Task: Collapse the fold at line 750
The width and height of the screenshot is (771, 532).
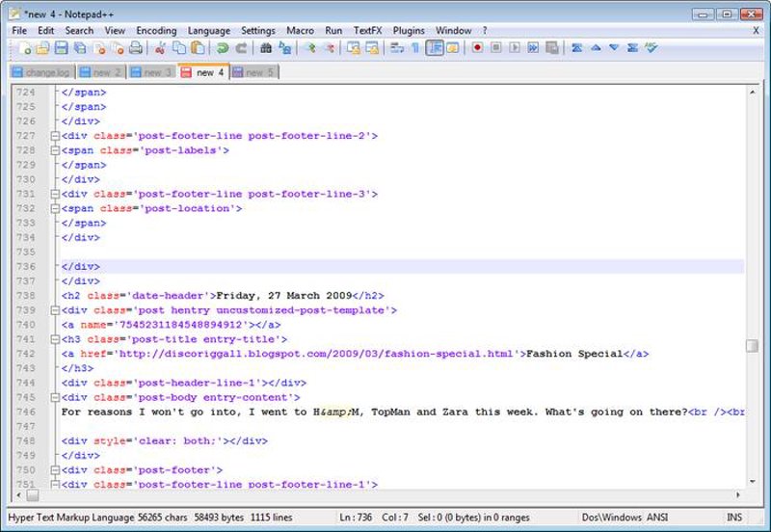Action: point(55,470)
